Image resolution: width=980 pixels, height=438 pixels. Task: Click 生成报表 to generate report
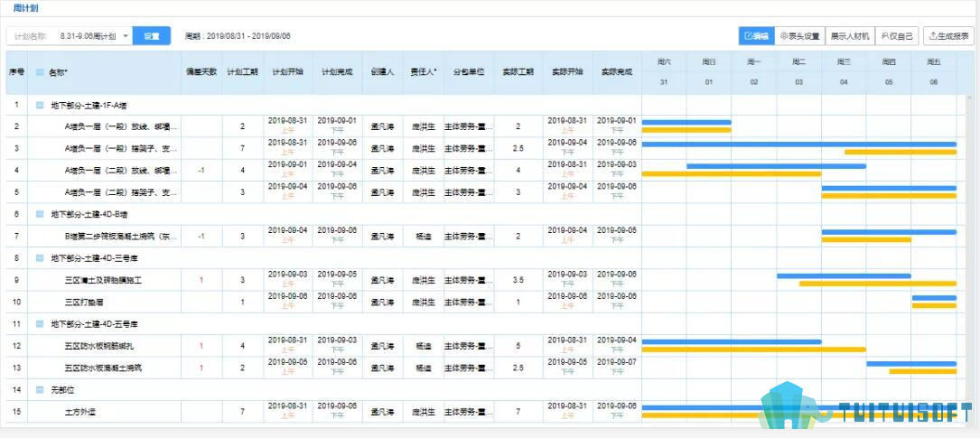[948, 36]
